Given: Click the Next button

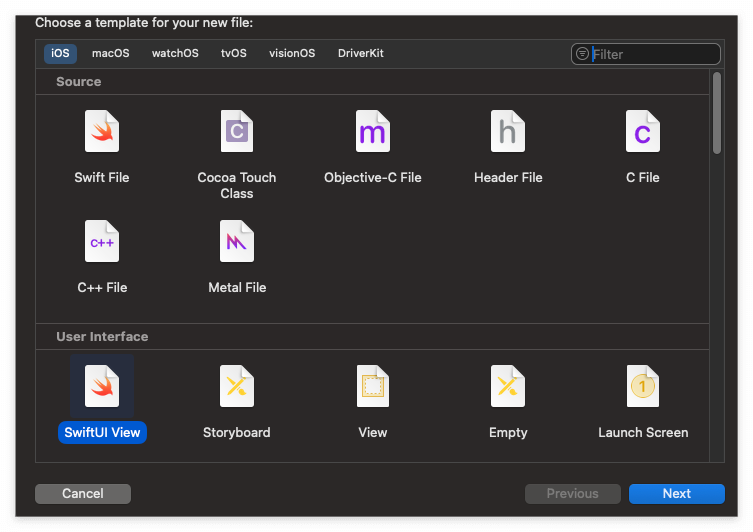Looking at the screenshot, I should click(677, 494).
